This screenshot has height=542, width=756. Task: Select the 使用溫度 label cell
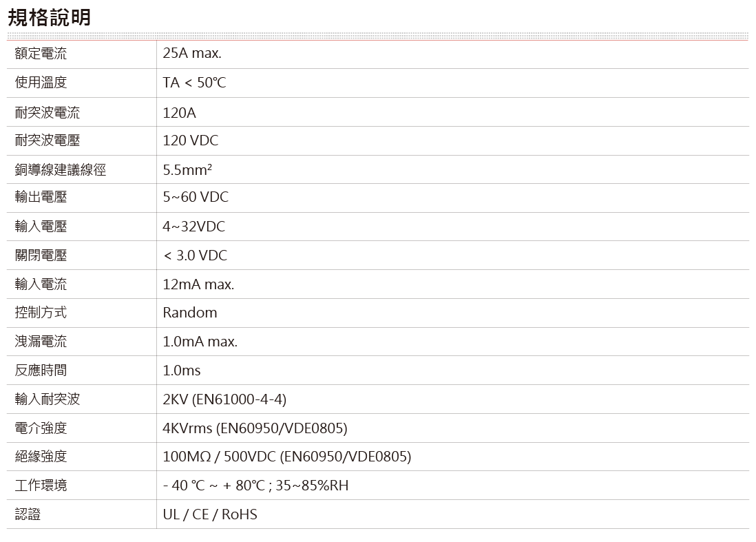coord(41,83)
